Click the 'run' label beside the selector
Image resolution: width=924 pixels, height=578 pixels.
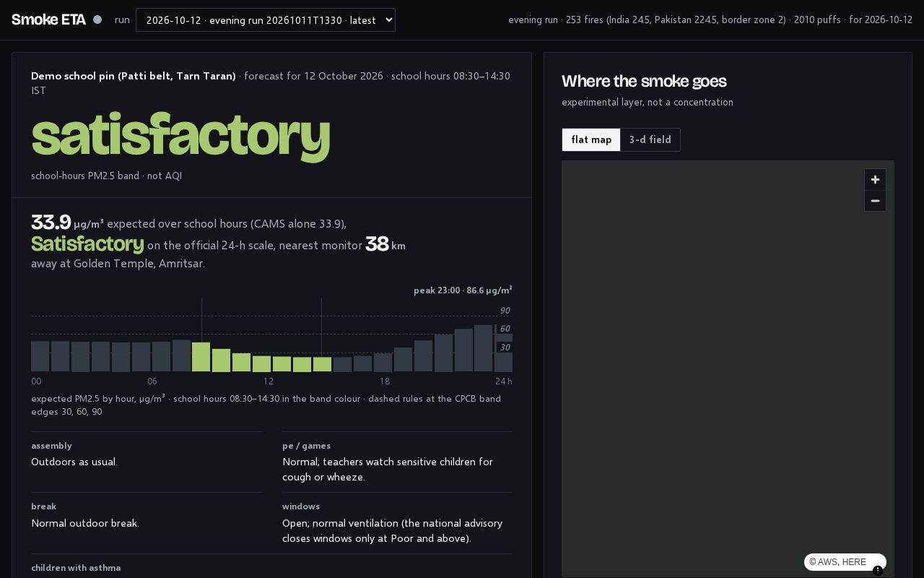pyautogui.click(x=122, y=20)
